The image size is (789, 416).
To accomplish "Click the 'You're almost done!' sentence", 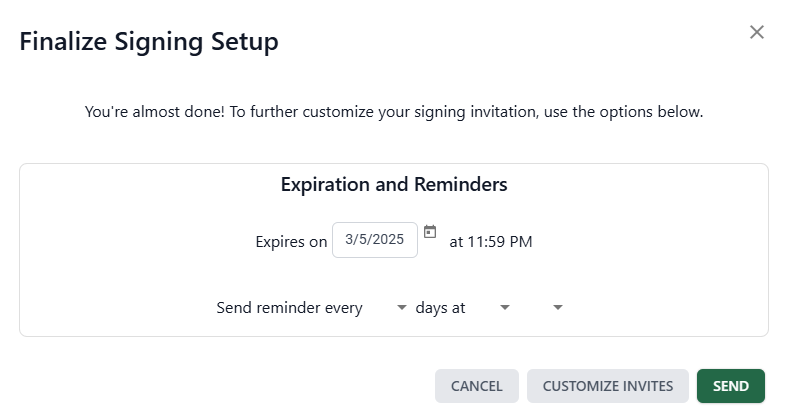I will (154, 112).
